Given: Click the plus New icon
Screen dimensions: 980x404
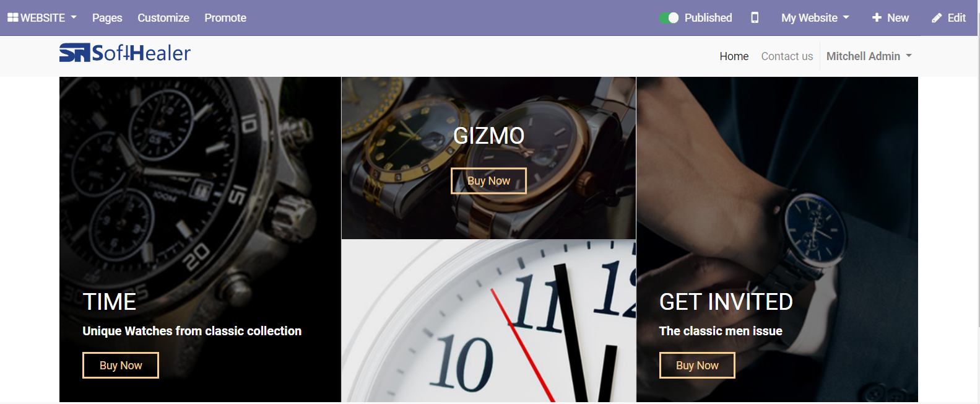Looking at the screenshot, I should (x=877, y=17).
